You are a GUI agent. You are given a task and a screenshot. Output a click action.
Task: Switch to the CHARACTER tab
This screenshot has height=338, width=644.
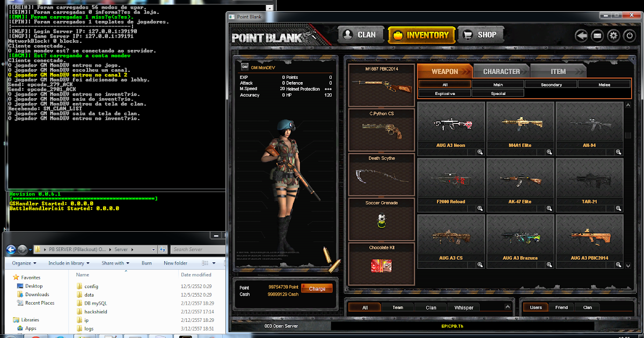(501, 71)
